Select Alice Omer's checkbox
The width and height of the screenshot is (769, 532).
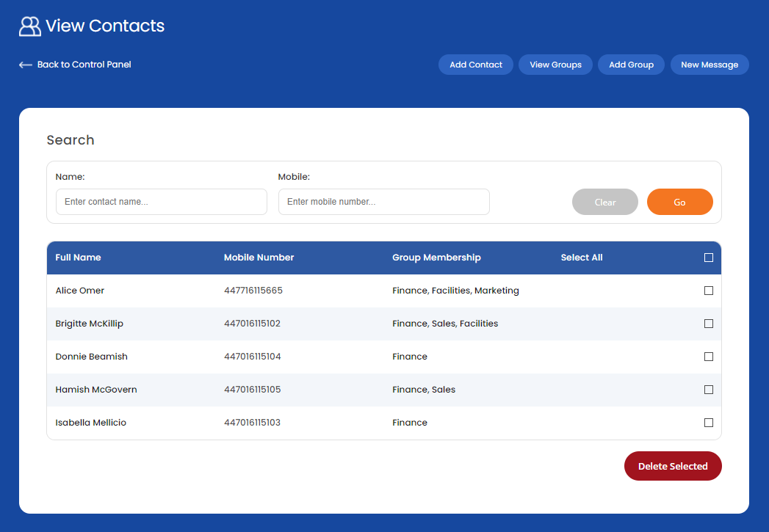[708, 291]
